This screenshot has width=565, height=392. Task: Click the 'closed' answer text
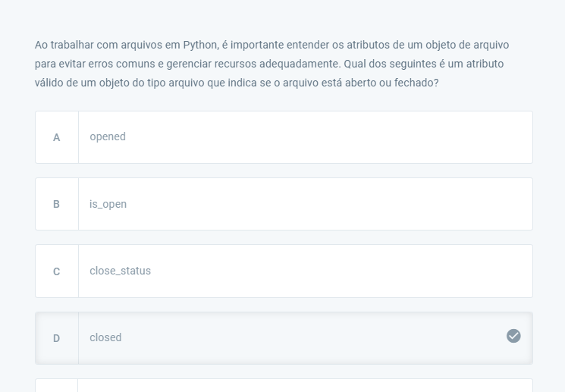click(105, 337)
